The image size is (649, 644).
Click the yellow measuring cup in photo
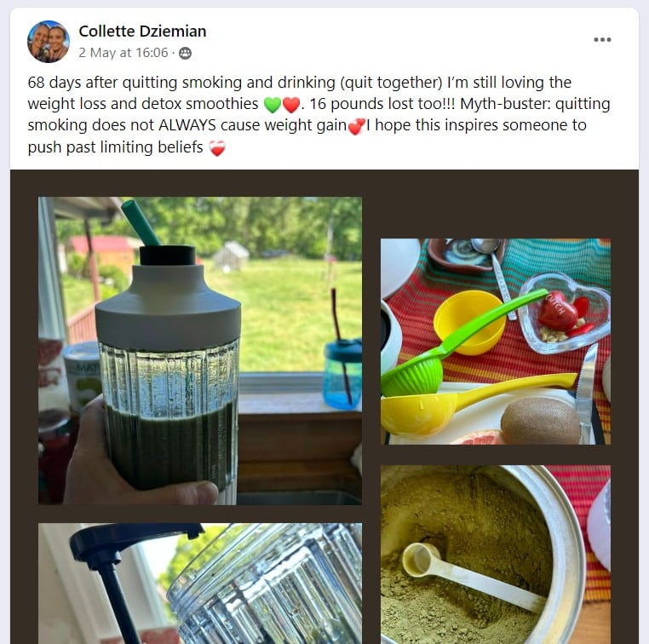[x=470, y=322]
